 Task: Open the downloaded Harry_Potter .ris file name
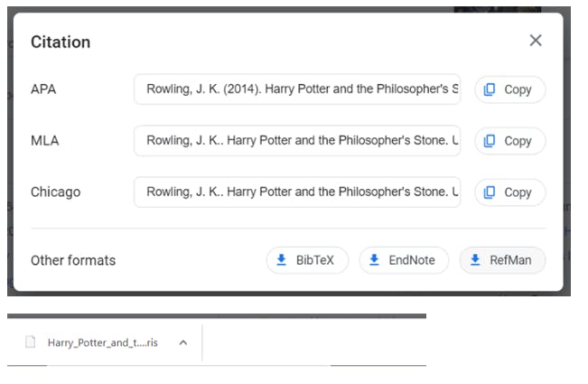tap(102, 343)
